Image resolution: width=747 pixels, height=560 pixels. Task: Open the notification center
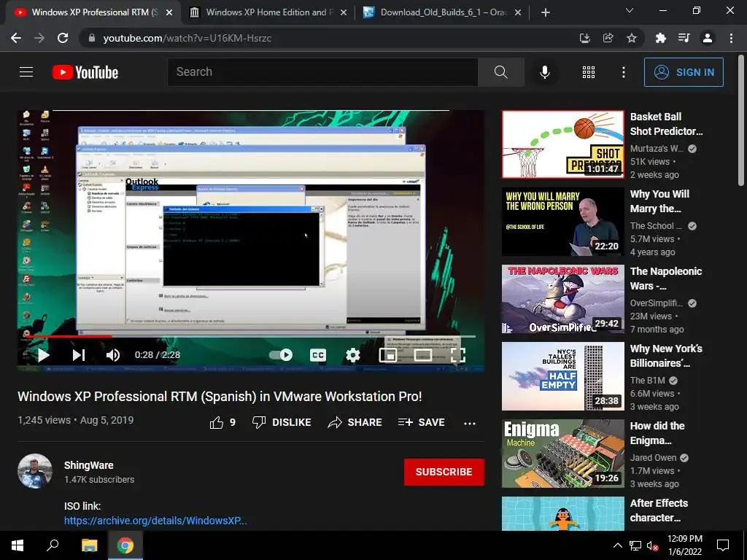click(x=723, y=545)
